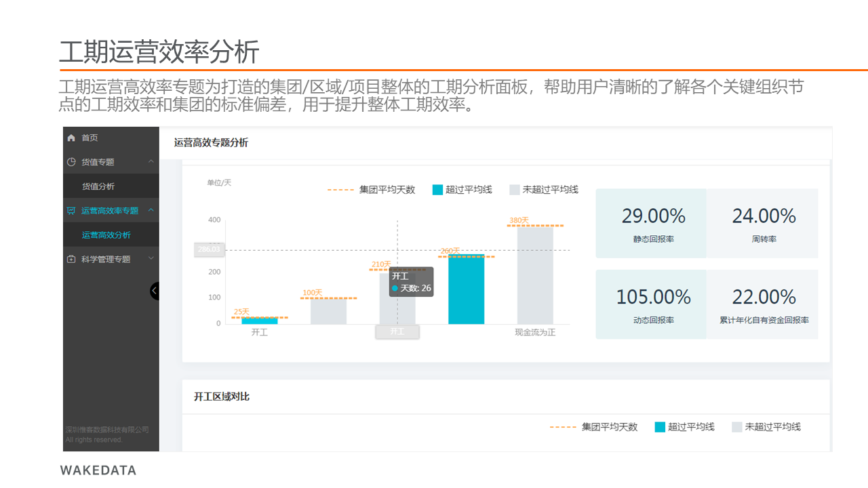This screenshot has width=868, height=488.
Task: Click the 运营高效专题分析 page title
Action: tap(211, 142)
